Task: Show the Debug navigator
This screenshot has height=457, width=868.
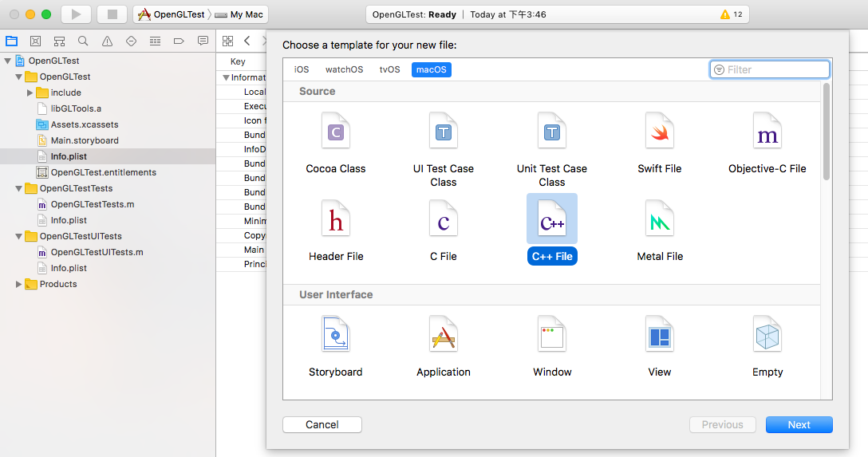Action: 155,41
